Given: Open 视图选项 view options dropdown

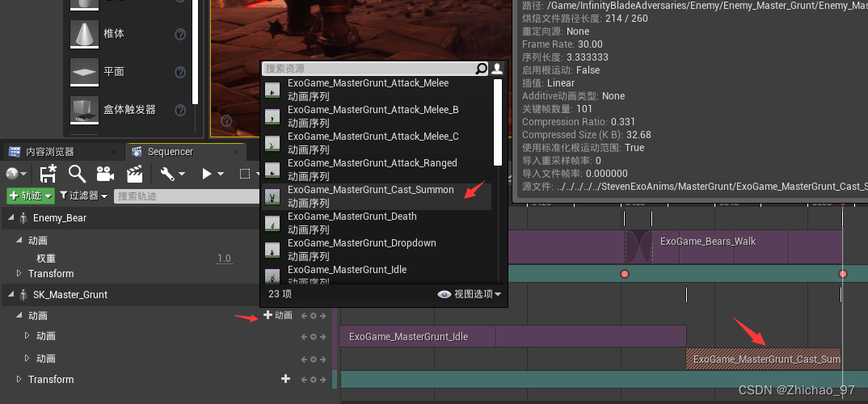Looking at the screenshot, I should pos(470,294).
